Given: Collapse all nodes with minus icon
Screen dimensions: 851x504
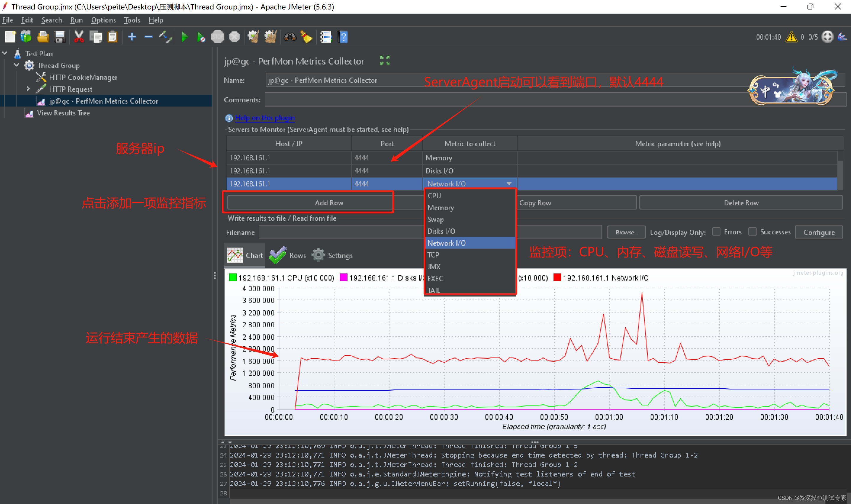Looking at the screenshot, I should (148, 37).
